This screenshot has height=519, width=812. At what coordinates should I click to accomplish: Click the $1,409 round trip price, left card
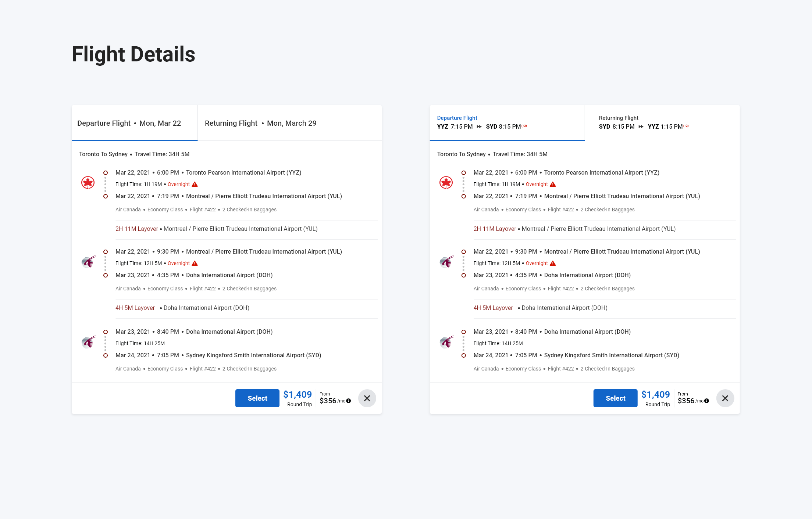point(298,395)
